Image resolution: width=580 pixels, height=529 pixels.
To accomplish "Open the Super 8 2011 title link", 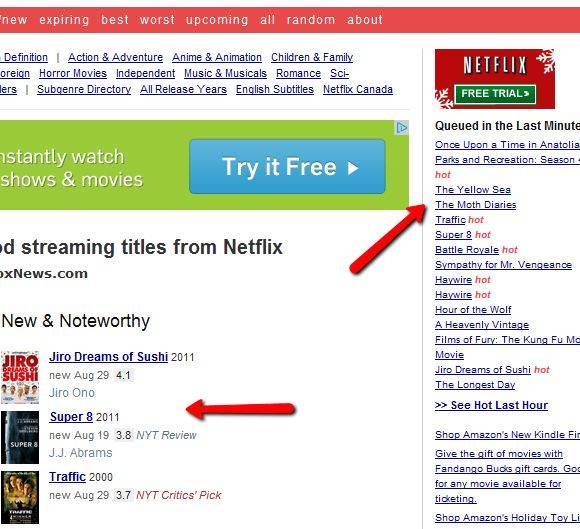I will click(x=71, y=417).
